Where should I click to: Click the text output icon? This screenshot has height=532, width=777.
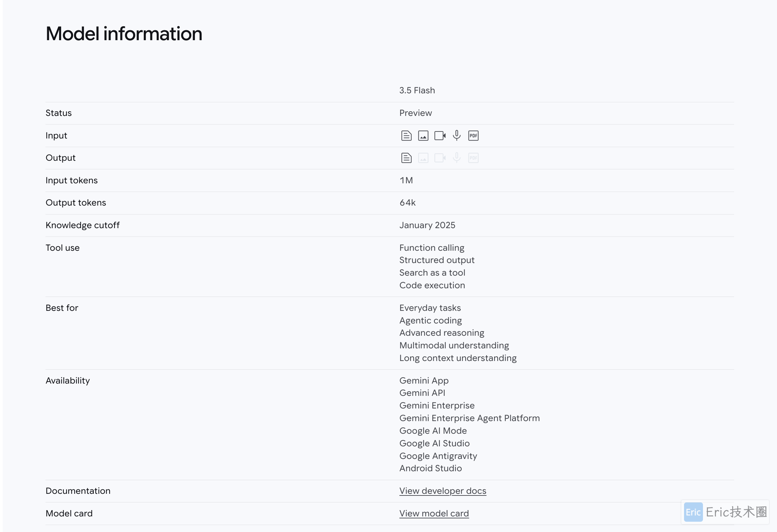click(406, 158)
